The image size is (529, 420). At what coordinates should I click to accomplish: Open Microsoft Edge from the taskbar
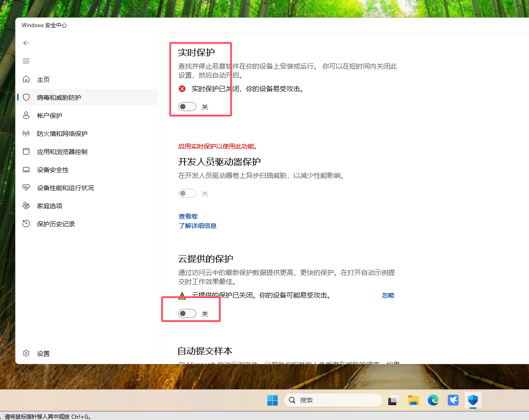tap(433, 400)
